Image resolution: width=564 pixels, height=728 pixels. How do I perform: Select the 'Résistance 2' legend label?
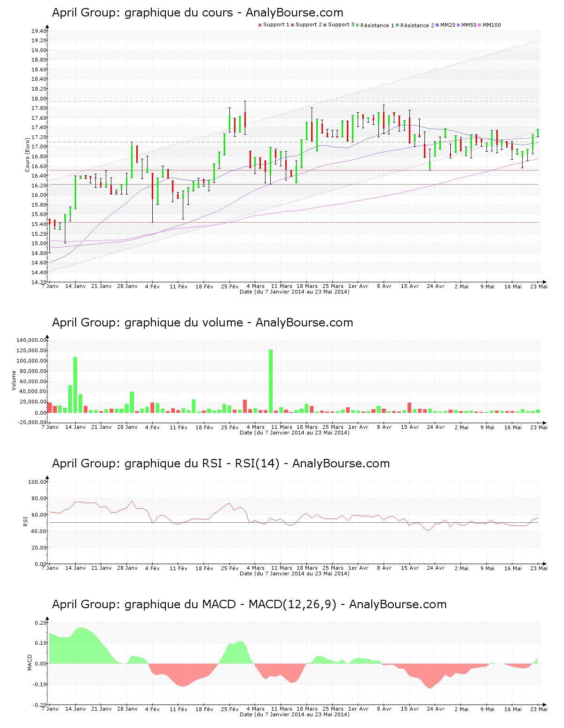tap(417, 25)
